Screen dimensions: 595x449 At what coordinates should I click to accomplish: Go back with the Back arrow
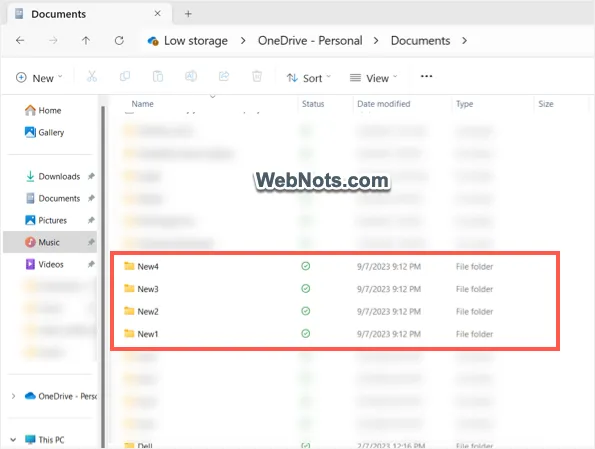pyautogui.click(x=20, y=40)
